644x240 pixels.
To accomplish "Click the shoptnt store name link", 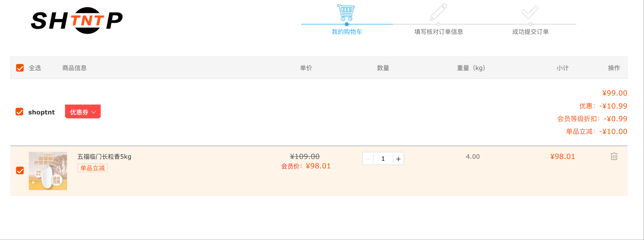I will tap(41, 112).
